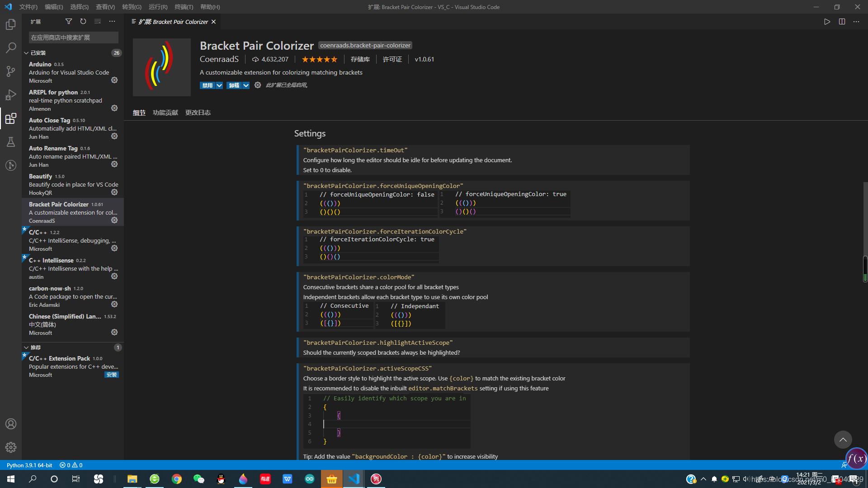Viewport: 868px width, 488px height.
Task: Click scroll-to-top arrow button
Action: coord(843,439)
